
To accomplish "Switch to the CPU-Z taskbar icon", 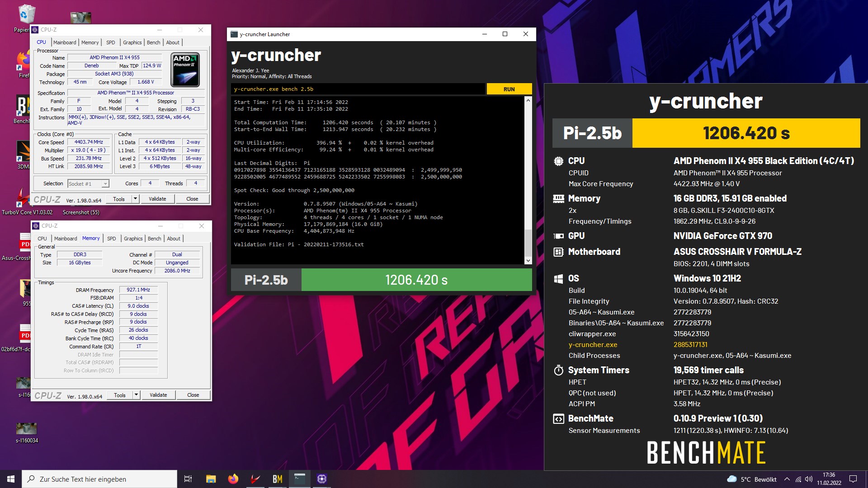I will click(x=322, y=479).
